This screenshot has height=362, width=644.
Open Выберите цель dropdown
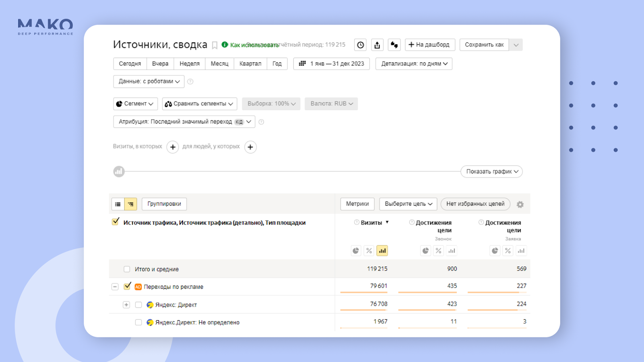tap(408, 204)
